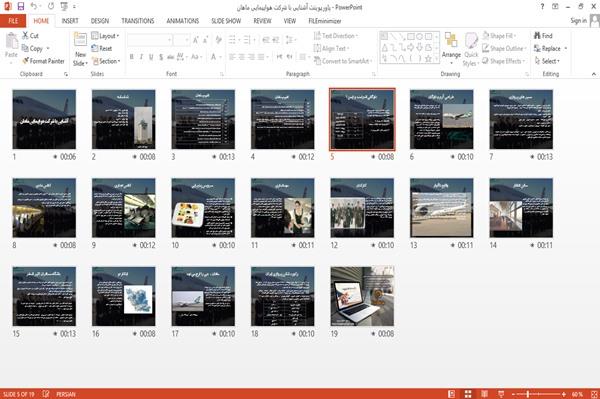The image size is (600, 399).
Task: Click the New Slide icon
Action: (x=80, y=40)
